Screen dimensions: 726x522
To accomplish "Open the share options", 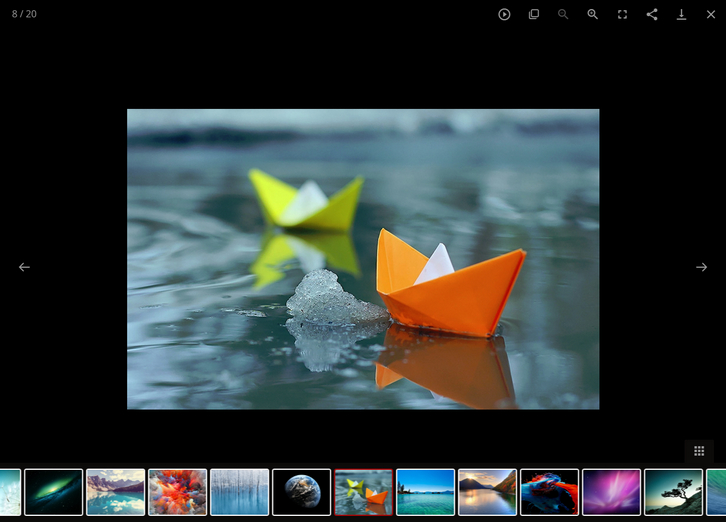I will 652,14.
